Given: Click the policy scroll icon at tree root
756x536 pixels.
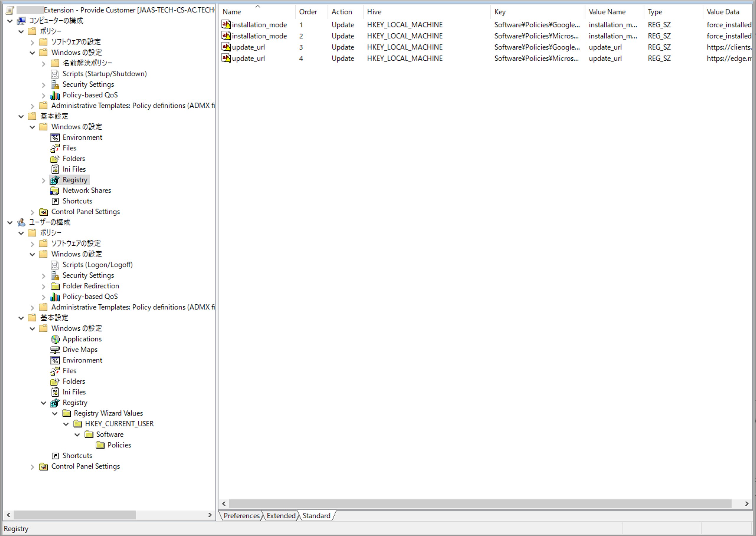Looking at the screenshot, I should (10, 10).
